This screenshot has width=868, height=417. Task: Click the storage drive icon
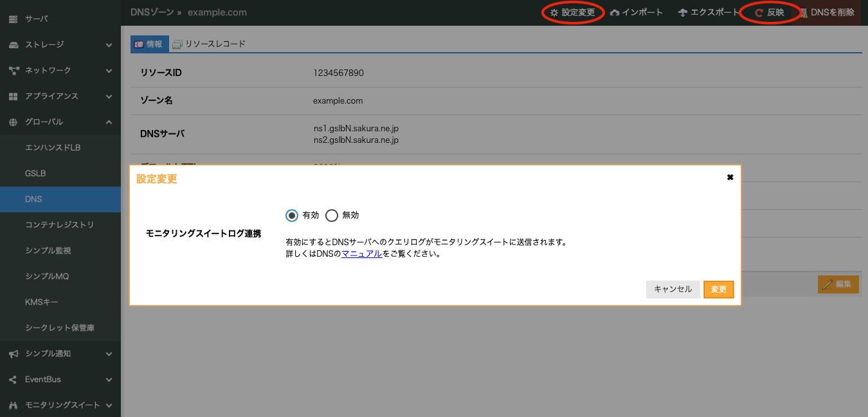pos(13,45)
